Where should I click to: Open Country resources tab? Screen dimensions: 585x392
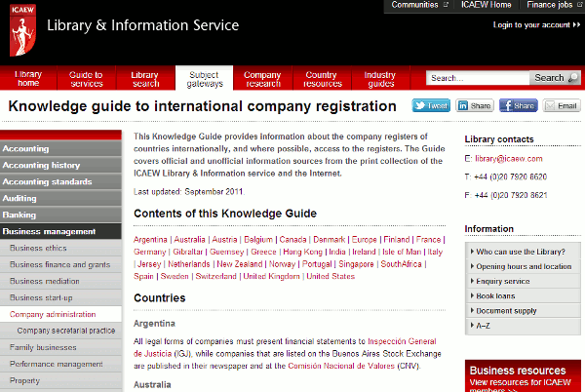coord(322,79)
